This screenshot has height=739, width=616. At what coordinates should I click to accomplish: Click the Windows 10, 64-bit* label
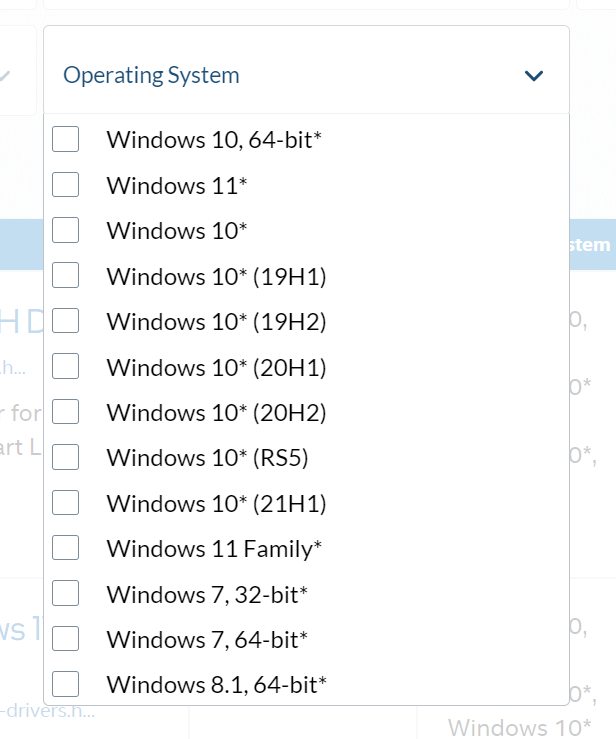(214, 140)
